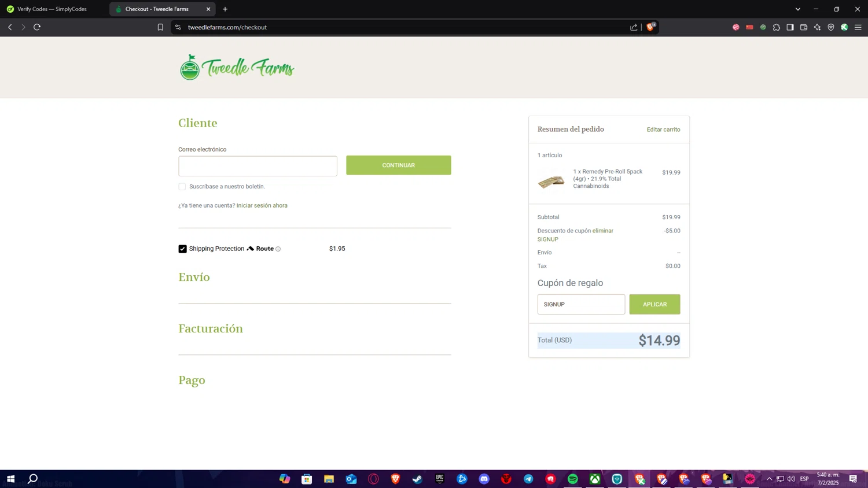
Task: Open Windows Start menu
Action: coord(10,479)
